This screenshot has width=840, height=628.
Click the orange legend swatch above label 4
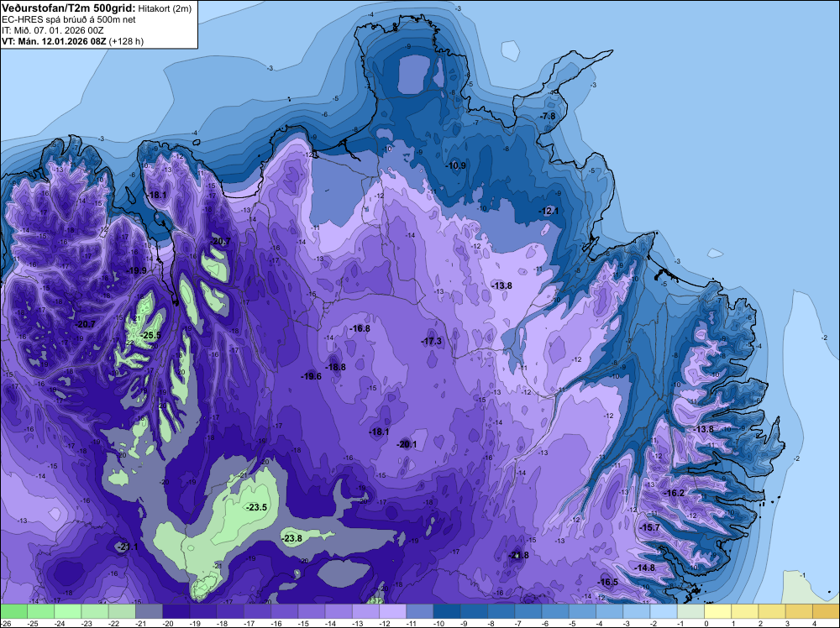[x=826, y=611]
